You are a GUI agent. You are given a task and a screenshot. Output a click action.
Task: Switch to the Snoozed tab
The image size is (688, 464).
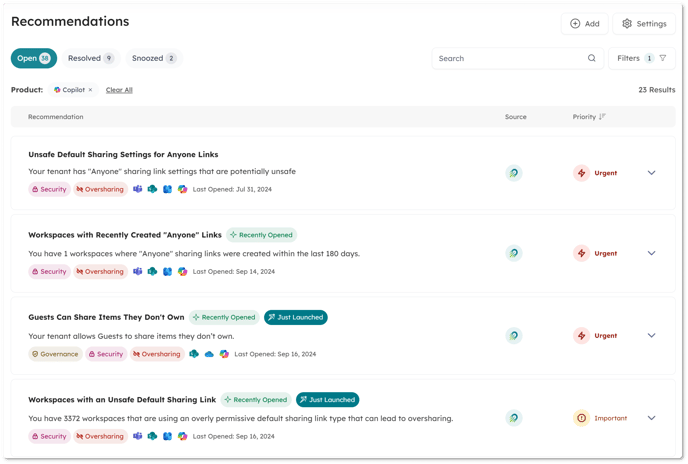pyautogui.click(x=153, y=58)
